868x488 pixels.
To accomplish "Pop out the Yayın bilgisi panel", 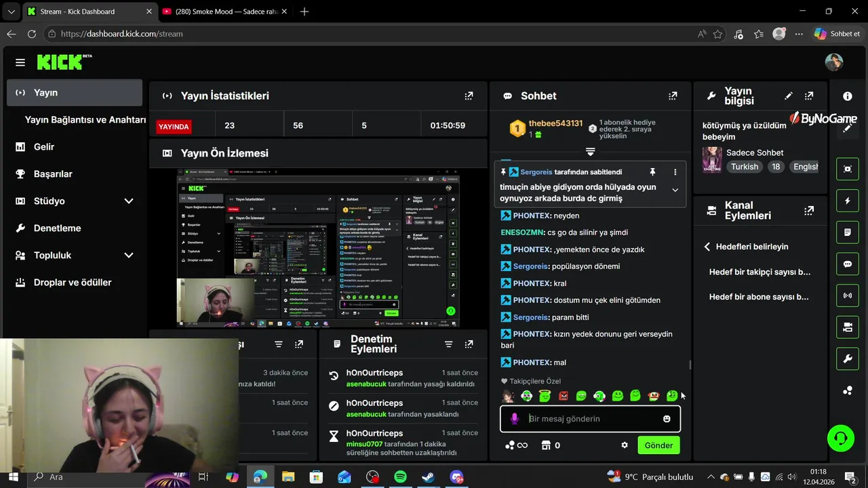I will [x=809, y=96].
